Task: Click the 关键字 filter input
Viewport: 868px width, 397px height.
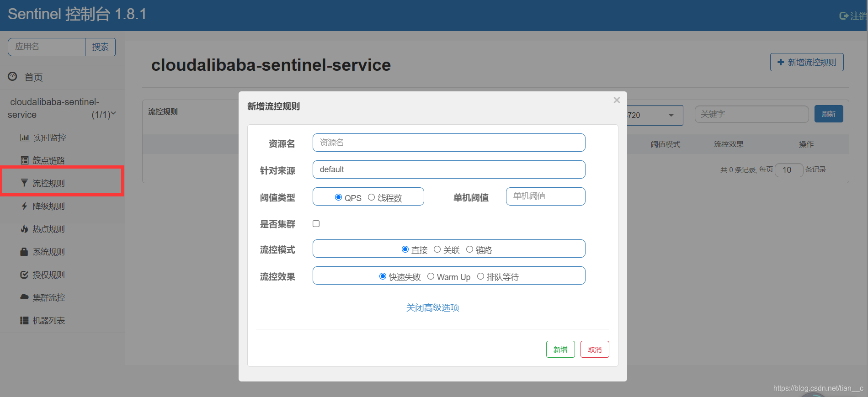Action: coord(752,114)
